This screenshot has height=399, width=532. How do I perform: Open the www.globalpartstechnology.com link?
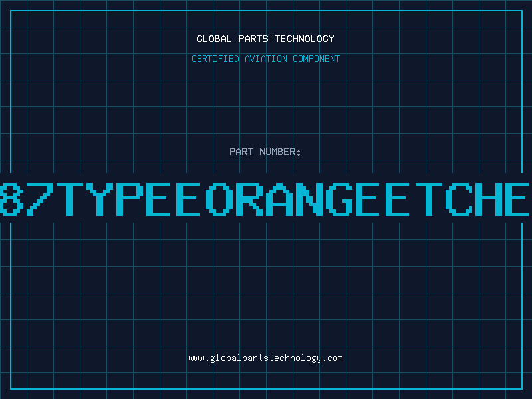click(265, 358)
